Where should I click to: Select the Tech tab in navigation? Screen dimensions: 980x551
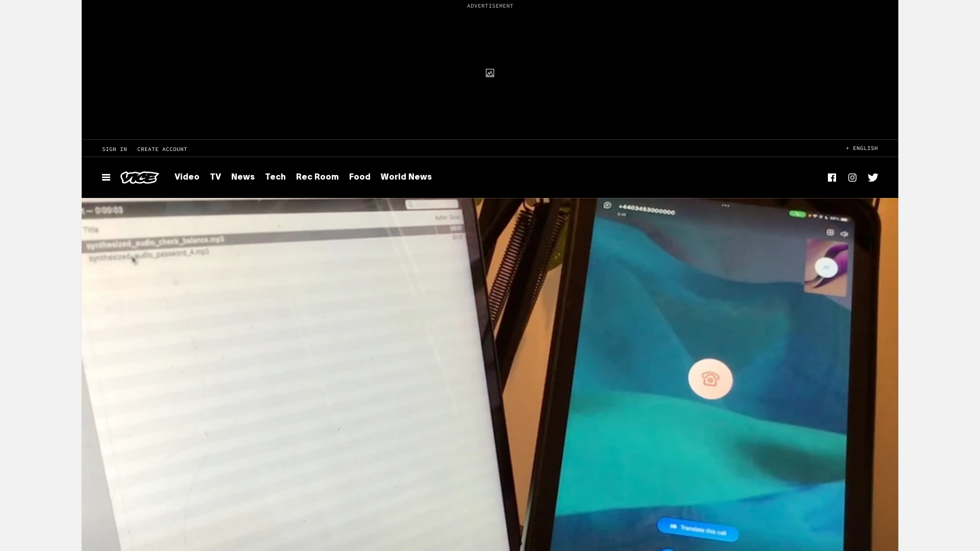coord(275,176)
